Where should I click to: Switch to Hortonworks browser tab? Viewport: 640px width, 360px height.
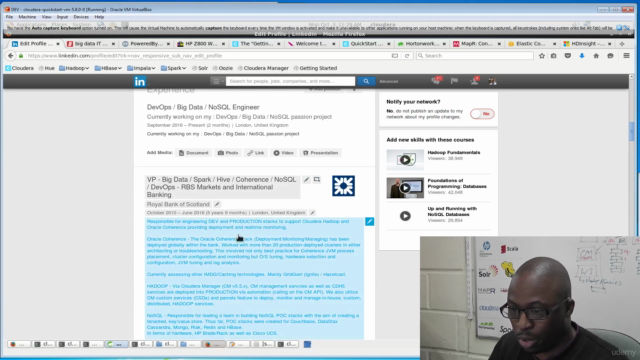click(421, 44)
